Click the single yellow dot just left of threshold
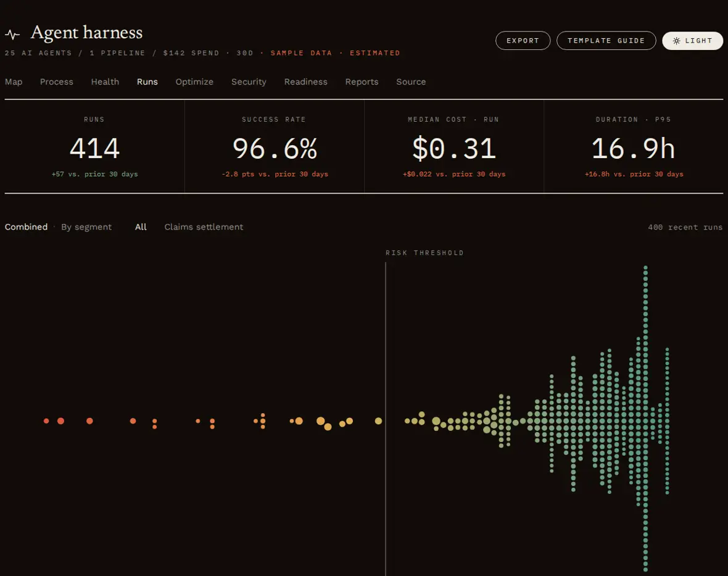Viewport: 728px width, 576px height. click(378, 421)
